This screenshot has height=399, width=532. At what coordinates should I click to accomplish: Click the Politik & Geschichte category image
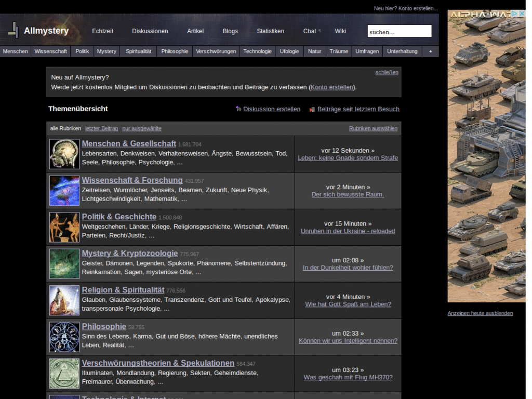(64, 227)
